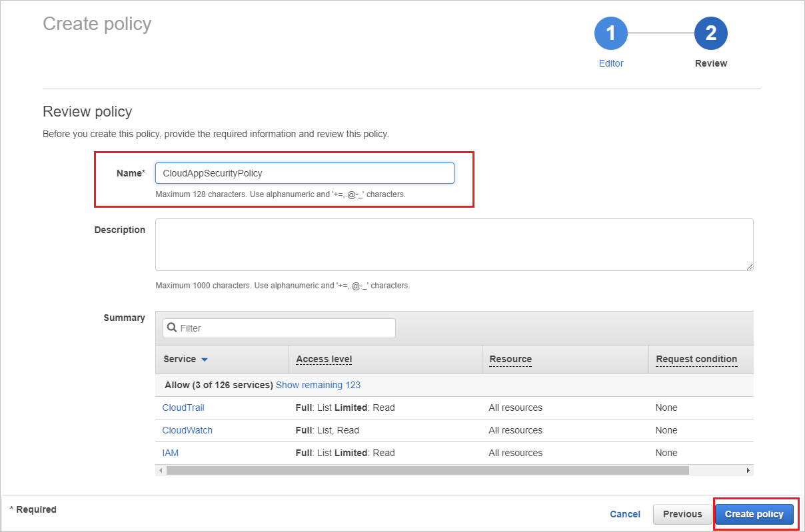The image size is (805, 532).
Task: Click the Previous button
Action: [x=682, y=514]
